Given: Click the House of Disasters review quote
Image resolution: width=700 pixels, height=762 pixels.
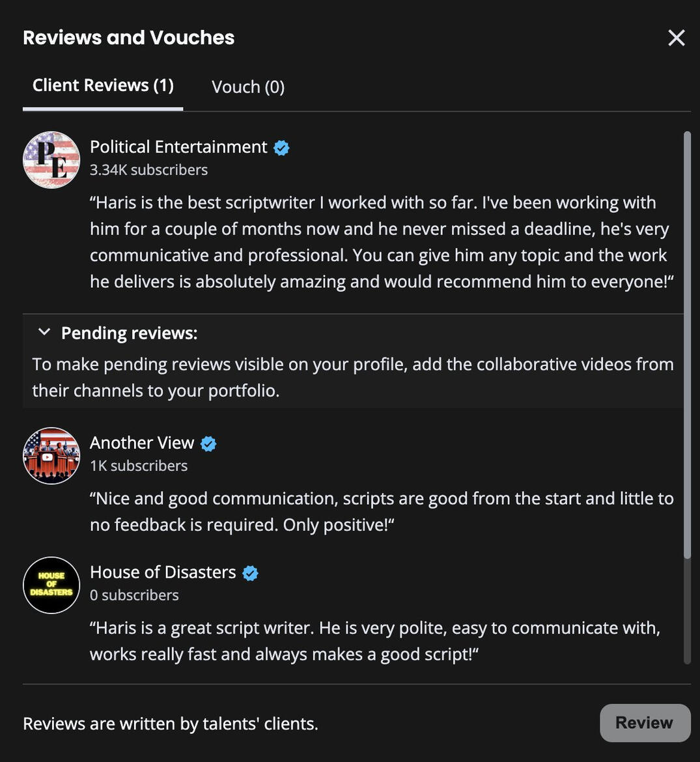Looking at the screenshot, I should [x=374, y=641].
